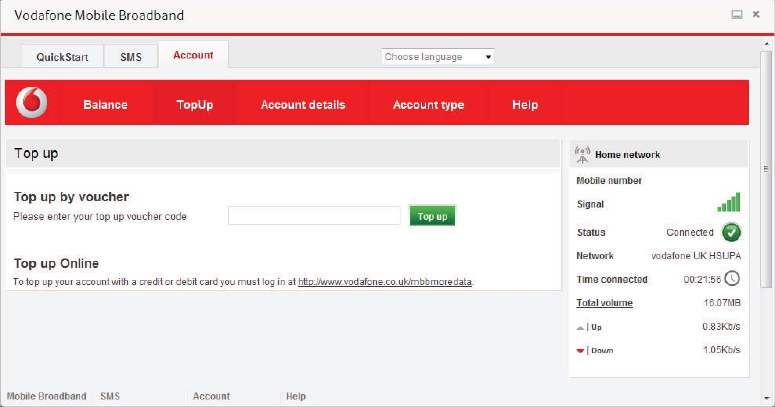
Task: Click the 'Connected' status text
Action: pos(689,232)
